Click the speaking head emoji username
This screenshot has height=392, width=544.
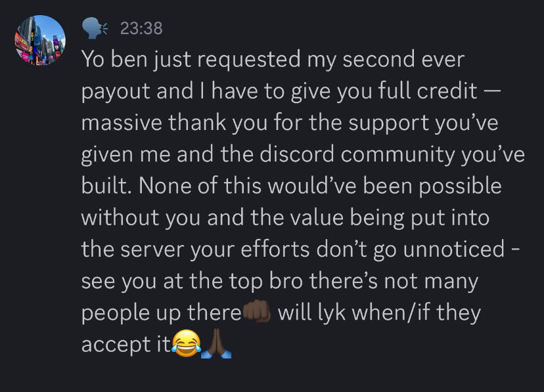point(95,28)
